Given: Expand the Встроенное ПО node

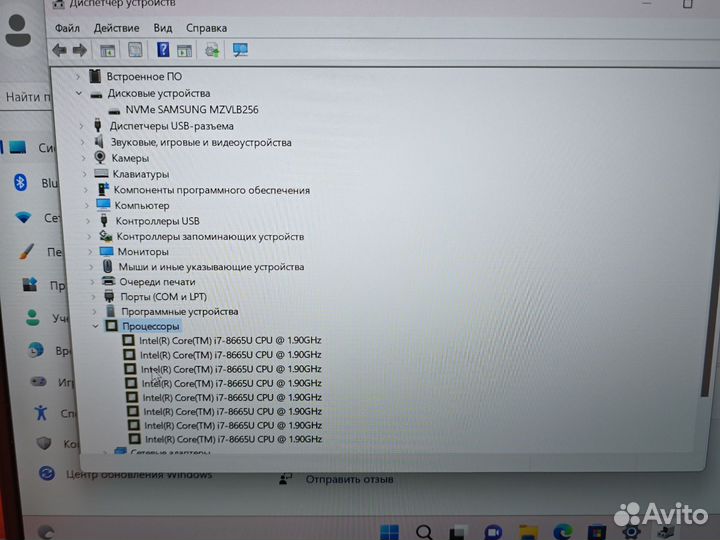Looking at the screenshot, I should point(78,76).
